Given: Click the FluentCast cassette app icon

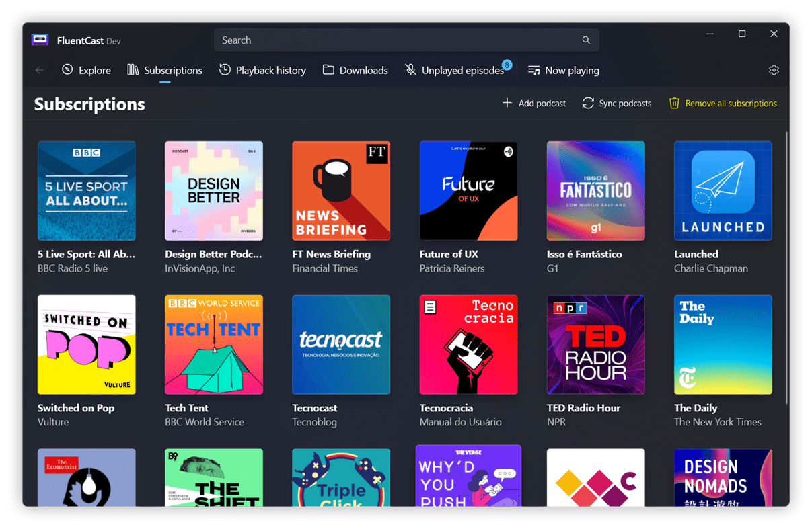Looking at the screenshot, I should [x=40, y=40].
